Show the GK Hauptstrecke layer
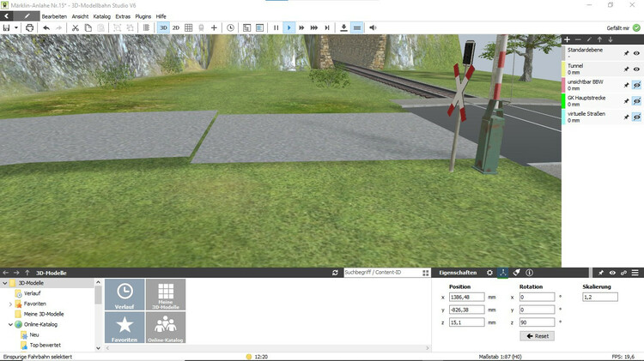Viewport: 644px width, 361px height. tap(636, 101)
